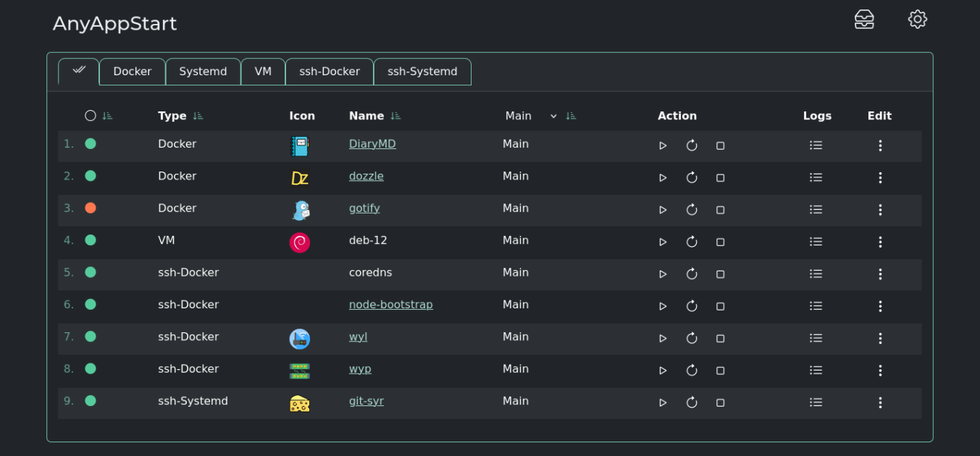Image resolution: width=980 pixels, height=456 pixels.
Task: Click the green status dot for DiaryMD
Action: tap(91, 143)
